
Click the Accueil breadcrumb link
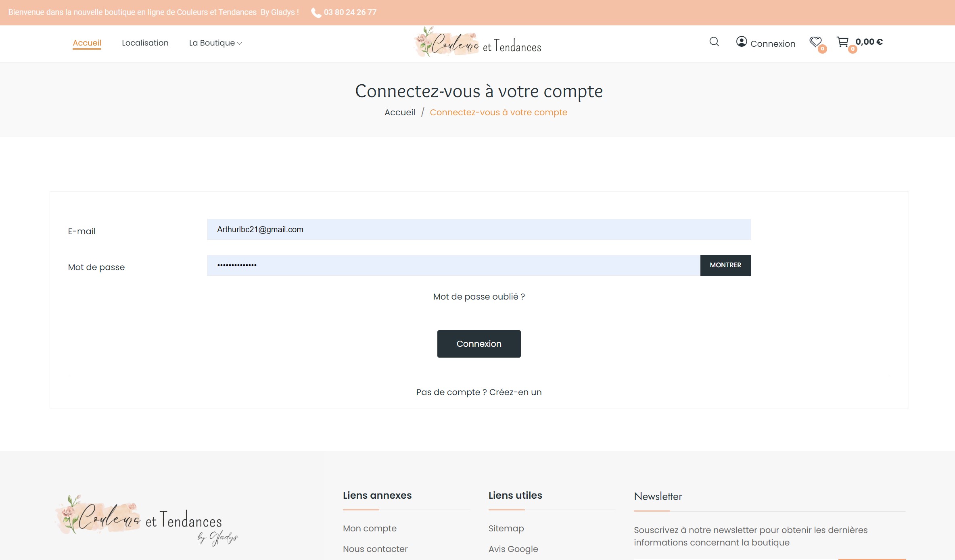point(399,112)
